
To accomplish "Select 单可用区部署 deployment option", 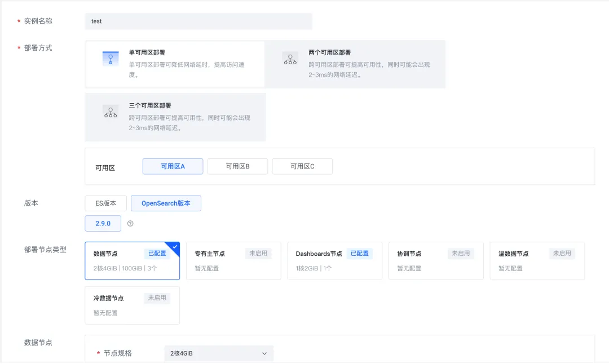I will click(x=175, y=64).
